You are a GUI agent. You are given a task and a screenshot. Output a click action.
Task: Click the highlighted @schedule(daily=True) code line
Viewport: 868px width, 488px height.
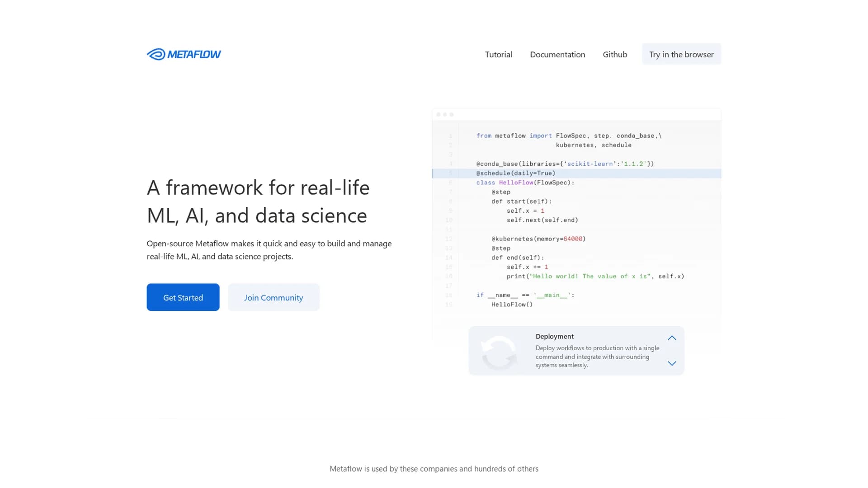pos(576,173)
